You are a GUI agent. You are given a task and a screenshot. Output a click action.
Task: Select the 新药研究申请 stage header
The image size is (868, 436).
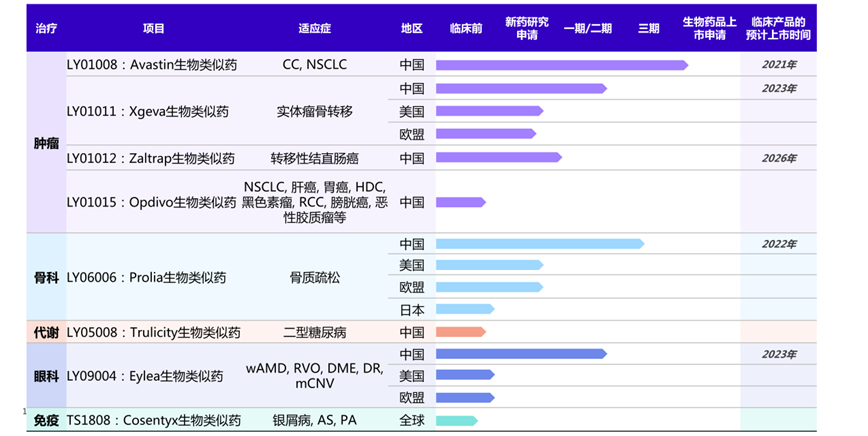pos(527,28)
